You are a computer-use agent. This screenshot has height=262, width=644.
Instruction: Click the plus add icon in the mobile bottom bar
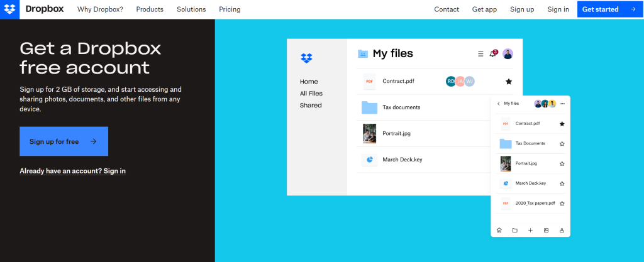tap(530, 231)
